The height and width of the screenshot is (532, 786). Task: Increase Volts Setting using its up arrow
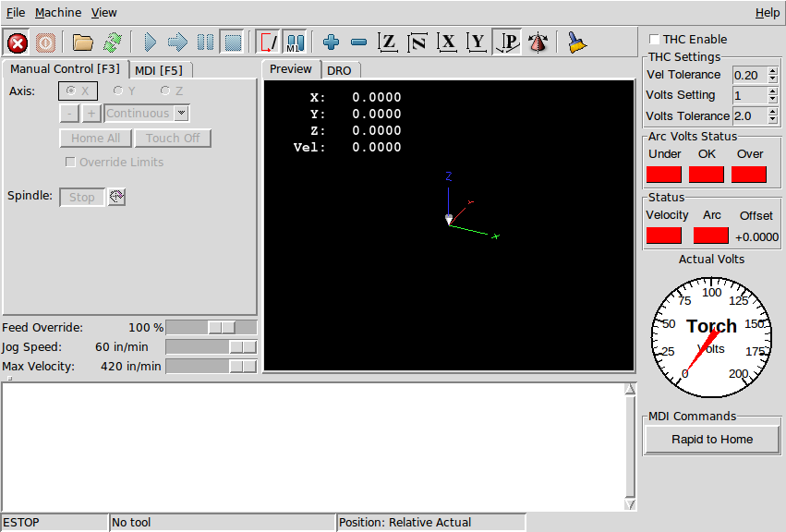coord(773,91)
